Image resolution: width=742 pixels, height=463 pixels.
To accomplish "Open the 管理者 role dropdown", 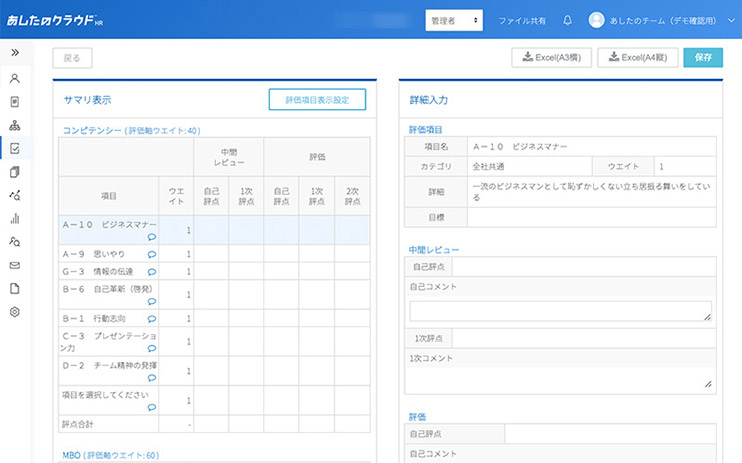I will tap(454, 20).
